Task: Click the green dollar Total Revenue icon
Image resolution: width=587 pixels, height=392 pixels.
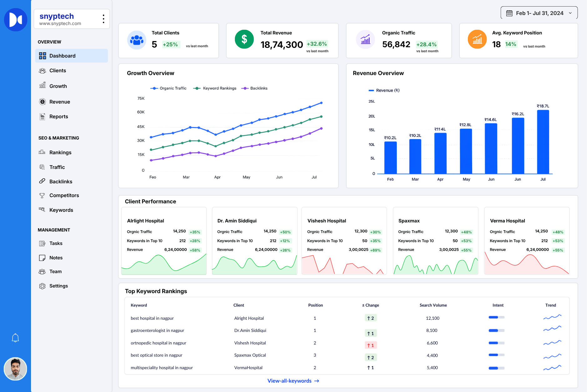Action: 244,39
